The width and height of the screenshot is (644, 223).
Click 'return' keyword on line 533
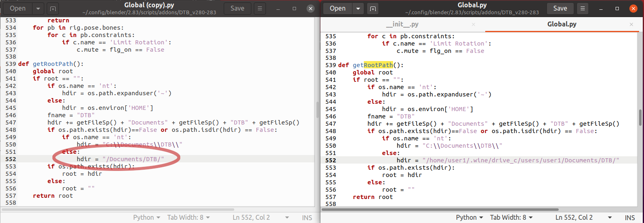point(58,20)
